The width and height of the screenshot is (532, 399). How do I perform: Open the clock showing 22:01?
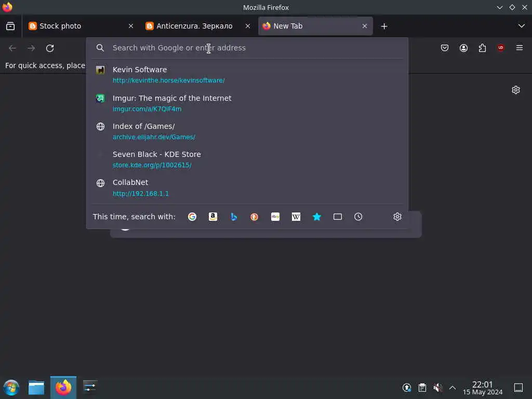483,388
